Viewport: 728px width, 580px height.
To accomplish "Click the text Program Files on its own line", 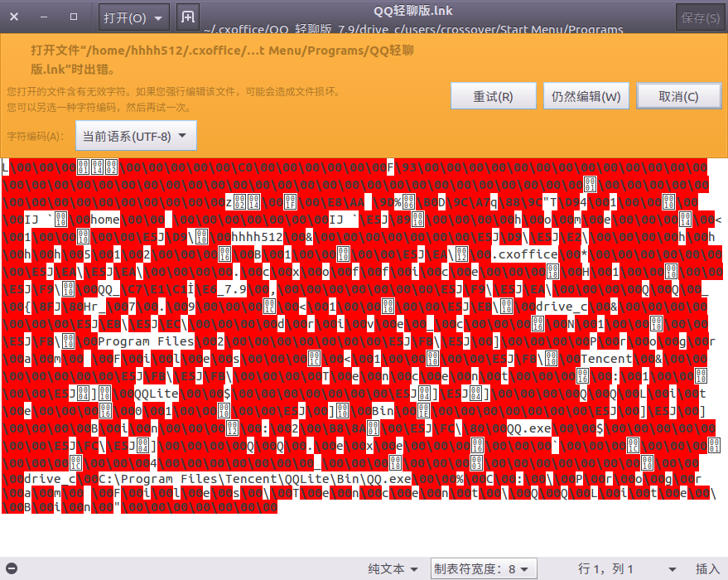I will (146, 341).
